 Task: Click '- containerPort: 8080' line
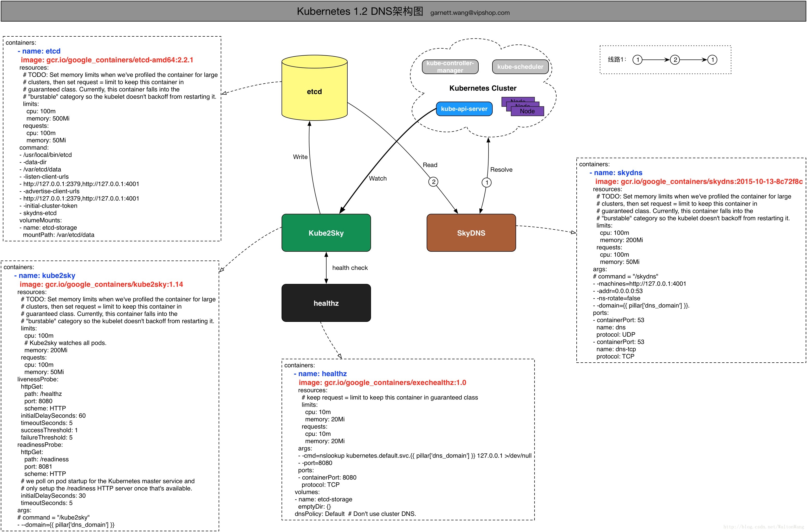click(x=327, y=478)
